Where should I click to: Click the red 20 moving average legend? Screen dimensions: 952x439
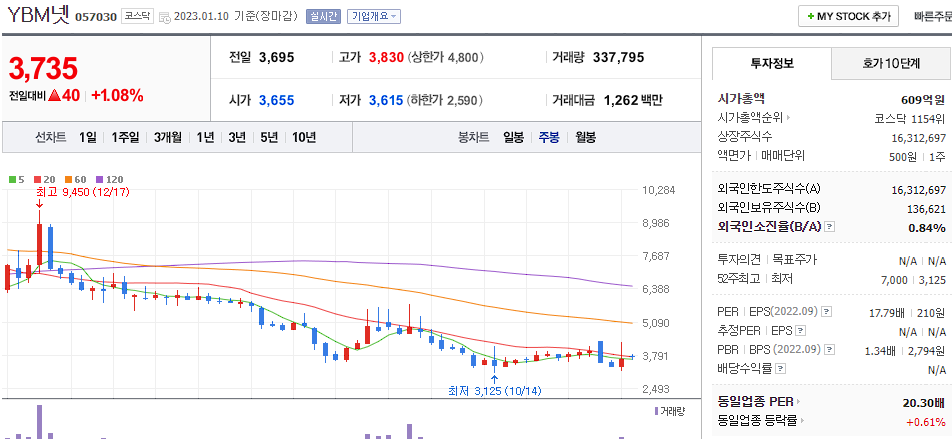(46, 179)
